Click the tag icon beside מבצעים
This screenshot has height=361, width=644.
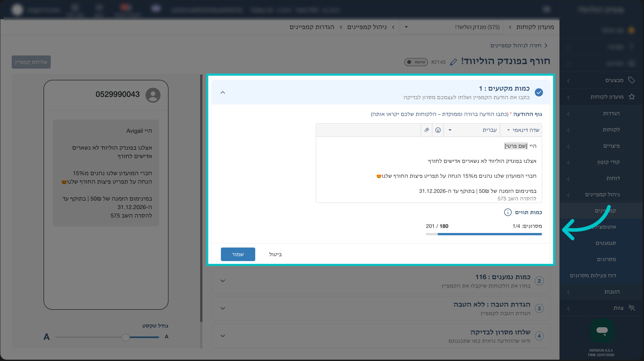point(632,80)
